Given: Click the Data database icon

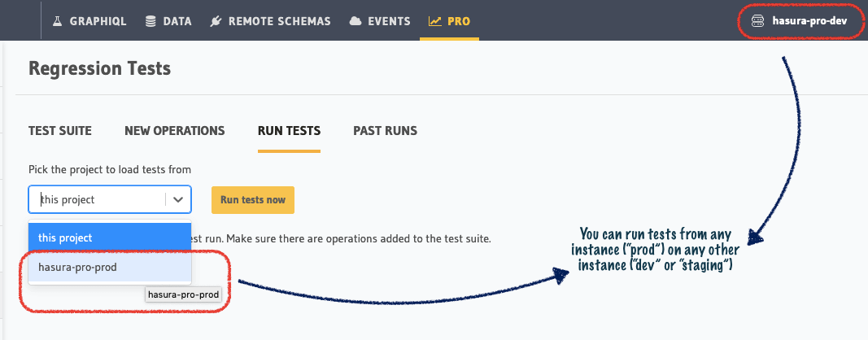Looking at the screenshot, I should coord(150,21).
